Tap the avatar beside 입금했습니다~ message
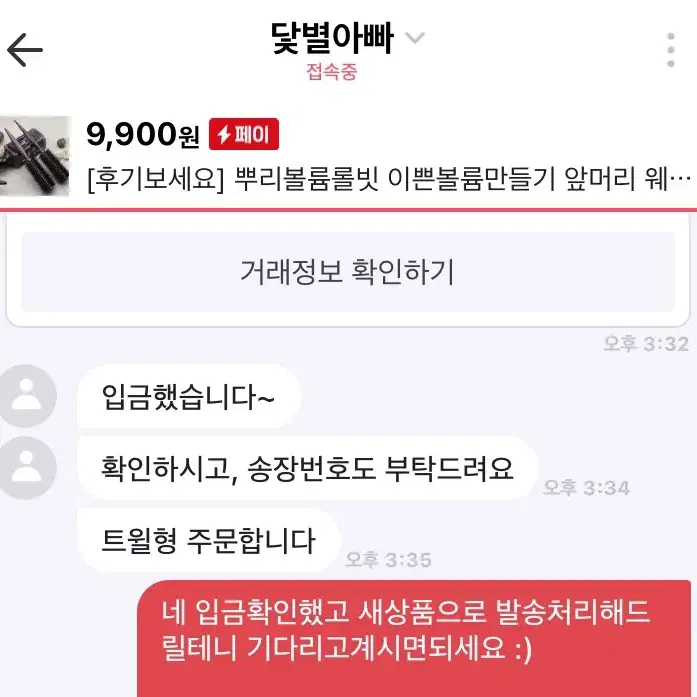 [x=27, y=396]
